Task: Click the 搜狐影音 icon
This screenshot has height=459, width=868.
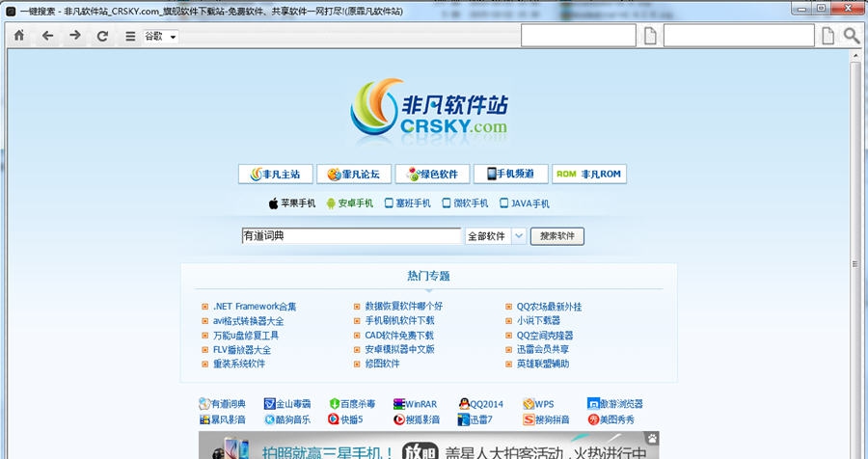Action: point(398,419)
